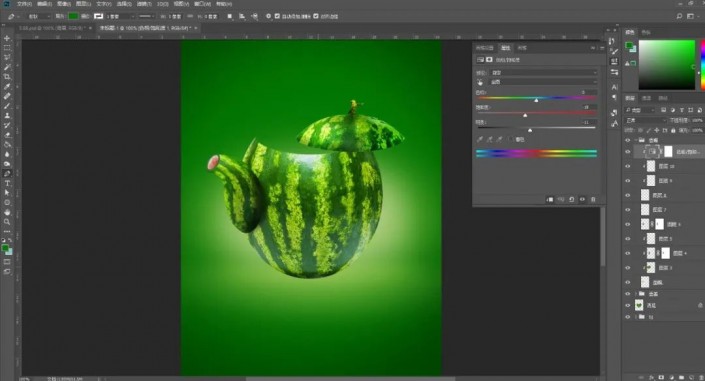Click the foreground color swatch in Color panel
This screenshot has height=381, width=705.
click(x=629, y=45)
